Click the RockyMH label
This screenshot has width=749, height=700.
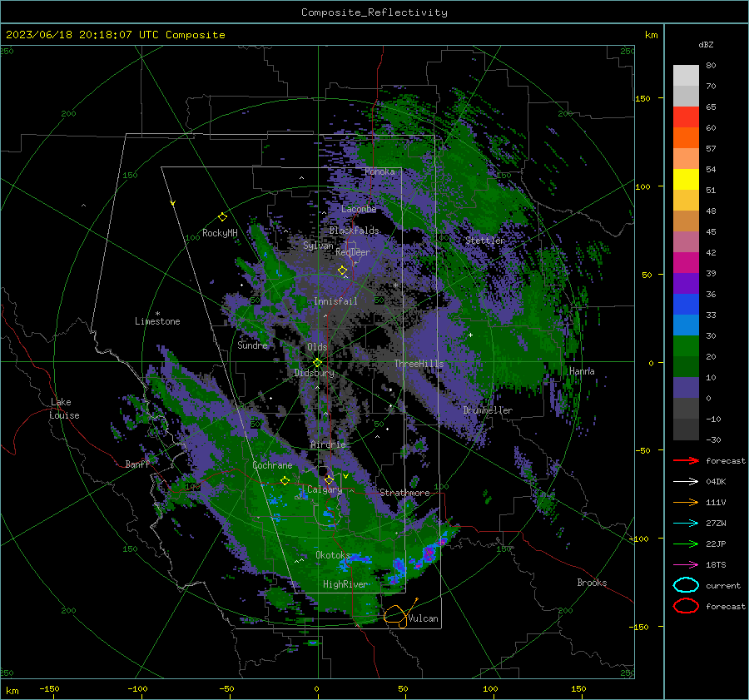pyautogui.click(x=220, y=233)
